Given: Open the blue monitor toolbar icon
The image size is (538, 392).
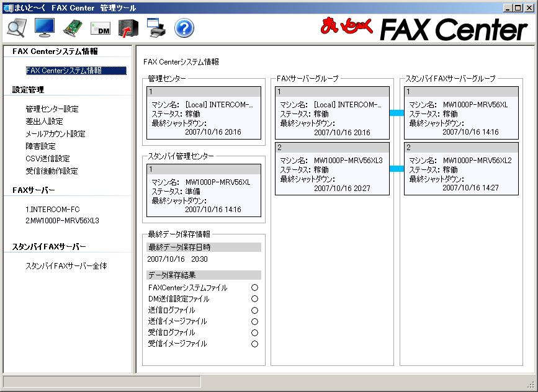Looking at the screenshot, I should (x=45, y=27).
